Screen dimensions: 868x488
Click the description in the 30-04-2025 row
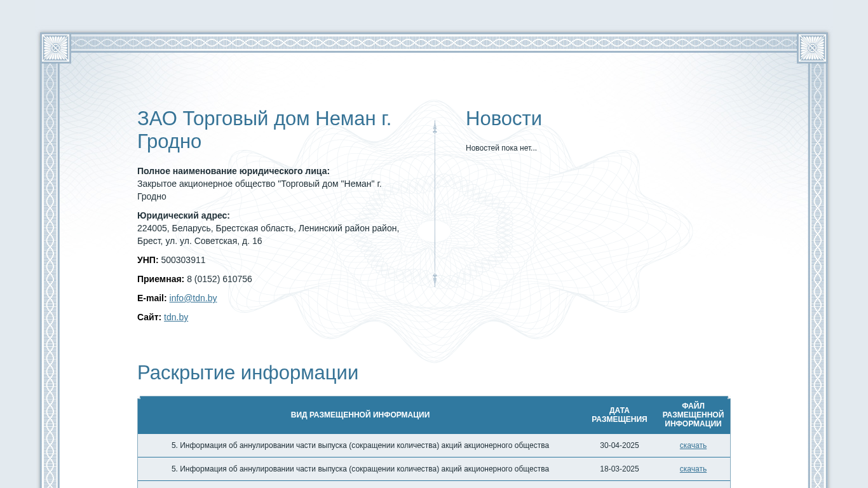360,445
